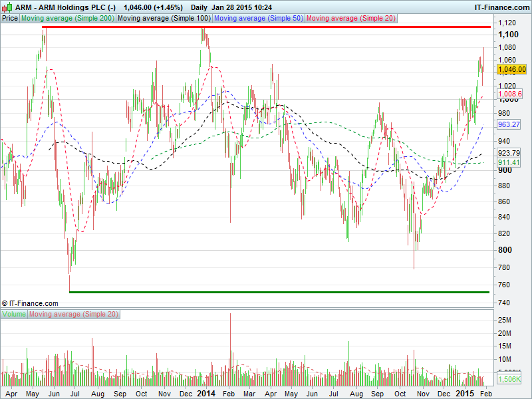This screenshot has height=399, width=532.
Task: Click the blue 963.27 moving average tag
Action: 509,124
